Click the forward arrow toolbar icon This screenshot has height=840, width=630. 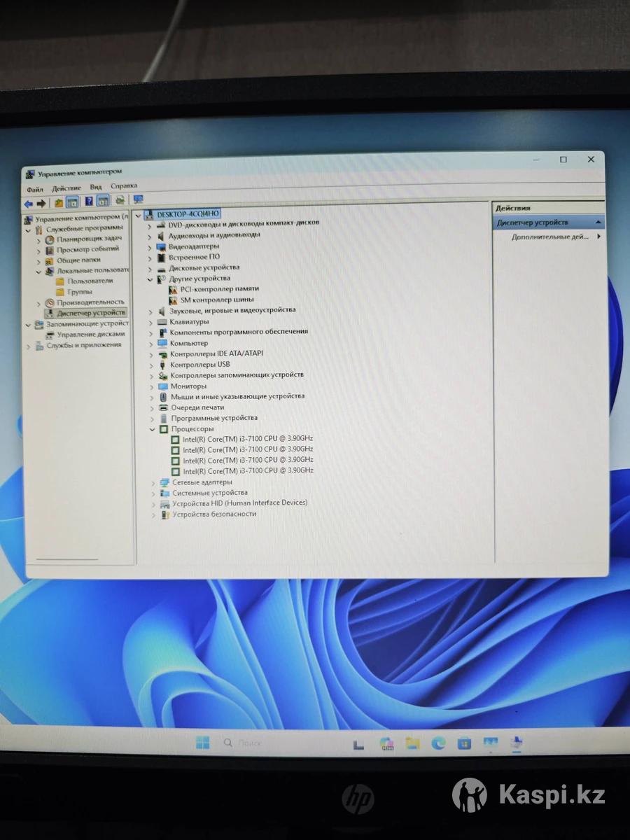pyautogui.click(x=41, y=204)
